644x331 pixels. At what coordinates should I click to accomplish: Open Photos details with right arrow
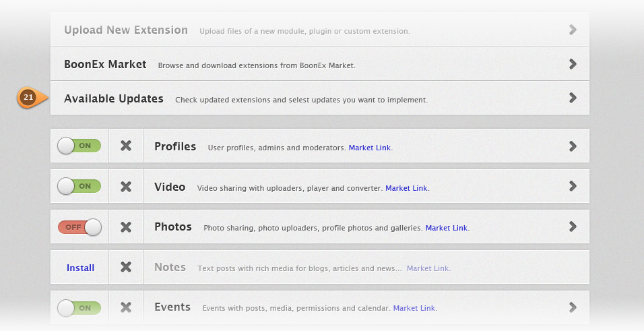click(x=573, y=226)
